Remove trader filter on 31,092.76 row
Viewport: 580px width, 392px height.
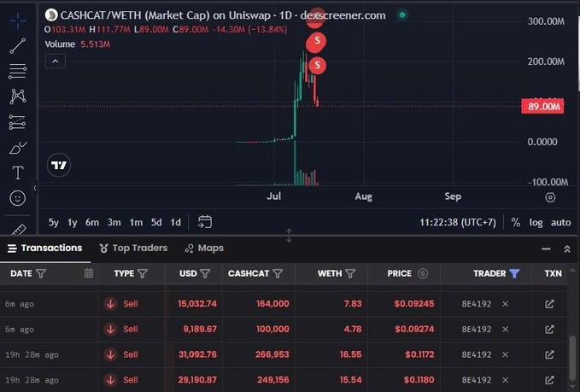pos(506,354)
